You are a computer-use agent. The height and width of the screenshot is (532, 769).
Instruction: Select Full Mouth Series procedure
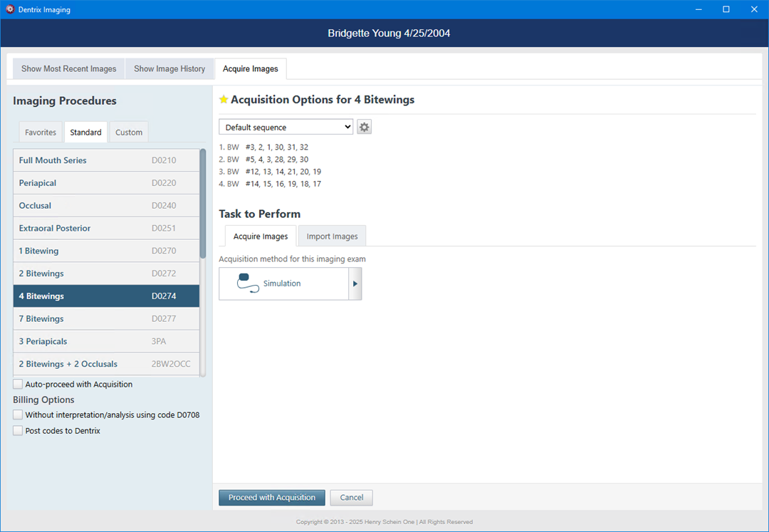point(106,160)
